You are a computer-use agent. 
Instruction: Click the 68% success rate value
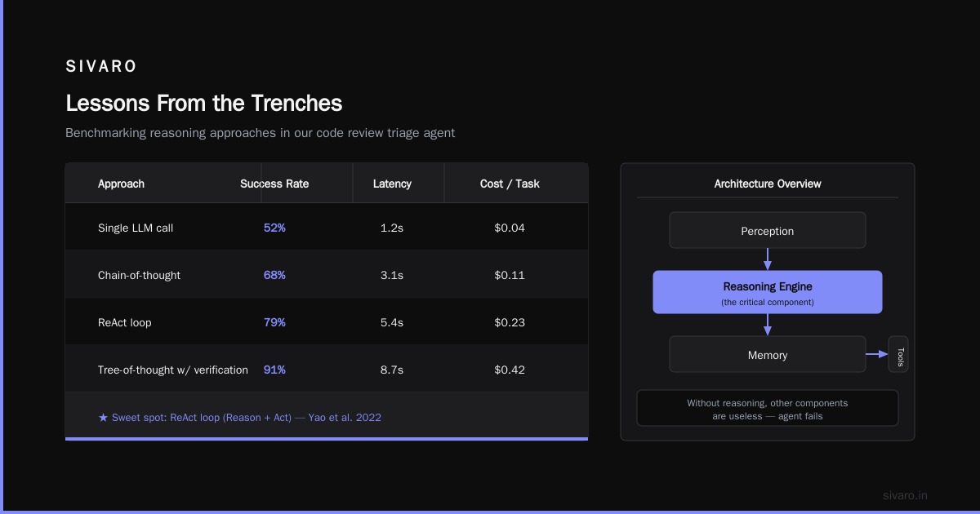[x=274, y=275]
